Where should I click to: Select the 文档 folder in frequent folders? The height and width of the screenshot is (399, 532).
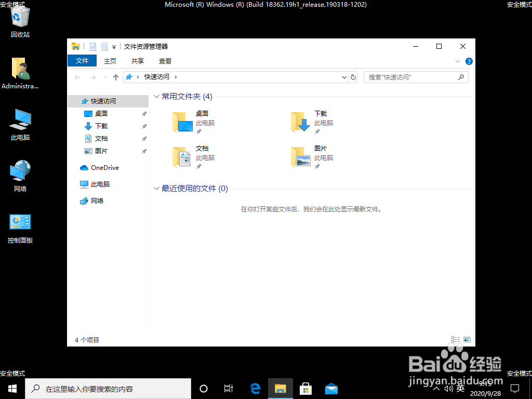pos(193,157)
